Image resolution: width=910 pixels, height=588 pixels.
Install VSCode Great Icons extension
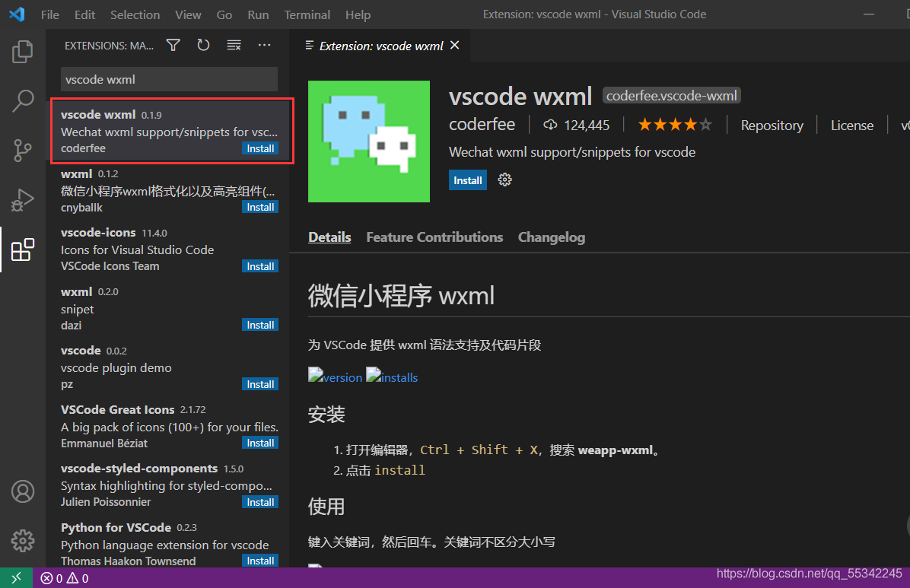coord(260,443)
